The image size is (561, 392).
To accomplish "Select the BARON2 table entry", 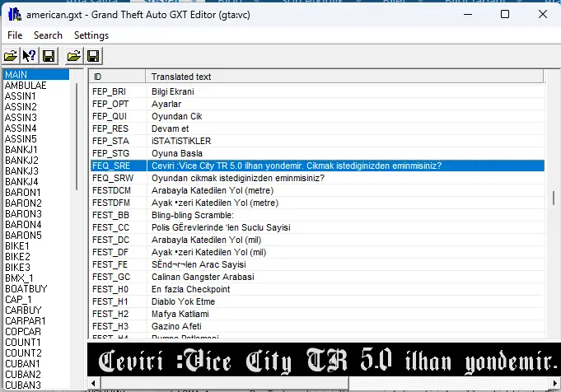I will point(23,203).
